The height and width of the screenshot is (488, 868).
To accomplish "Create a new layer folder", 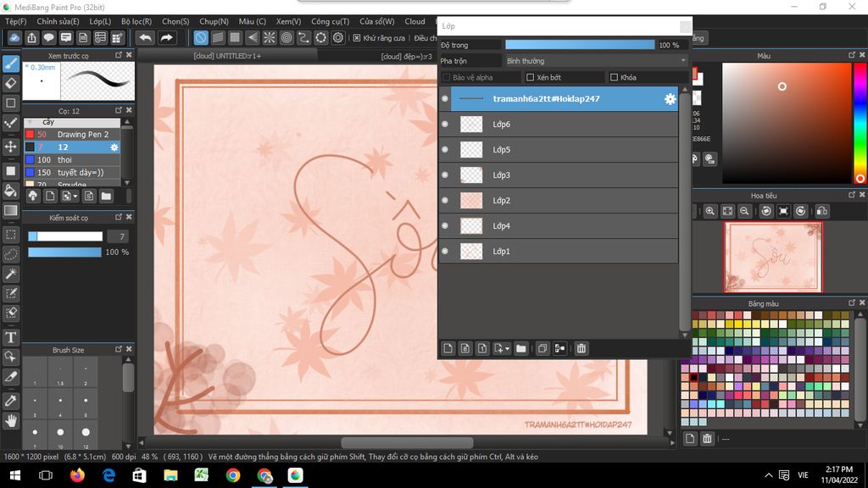I will (521, 348).
